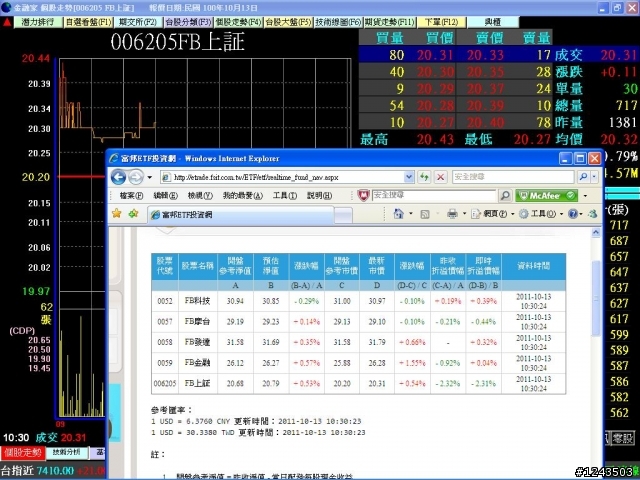The width and height of the screenshot is (640, 480).
Task: Click best bid price 20.31 row
Action: [435, 55]
